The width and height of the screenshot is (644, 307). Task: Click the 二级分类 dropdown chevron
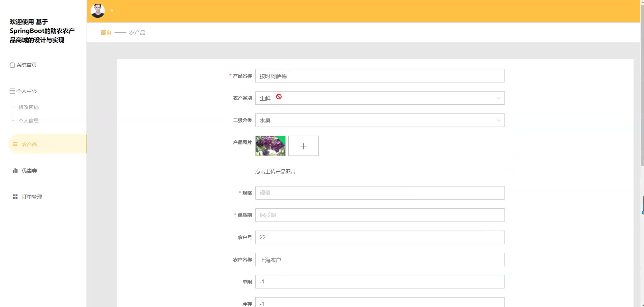(498, 121)
